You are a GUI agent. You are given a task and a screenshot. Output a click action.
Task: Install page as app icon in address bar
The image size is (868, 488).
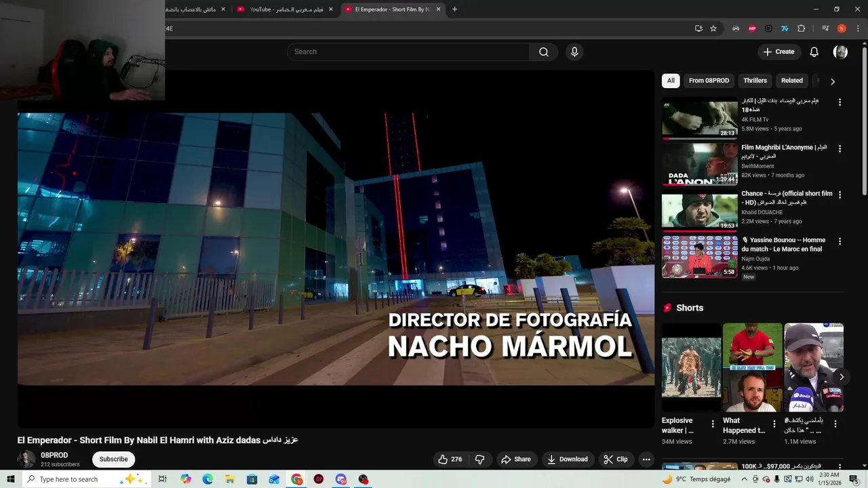coord(698,28)
